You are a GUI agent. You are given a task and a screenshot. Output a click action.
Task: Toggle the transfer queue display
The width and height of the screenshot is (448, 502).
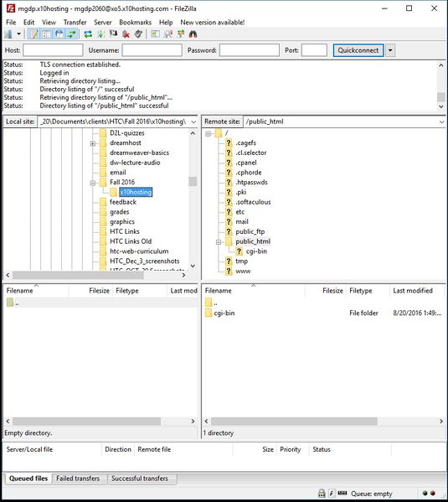click(x=72, y=34)
